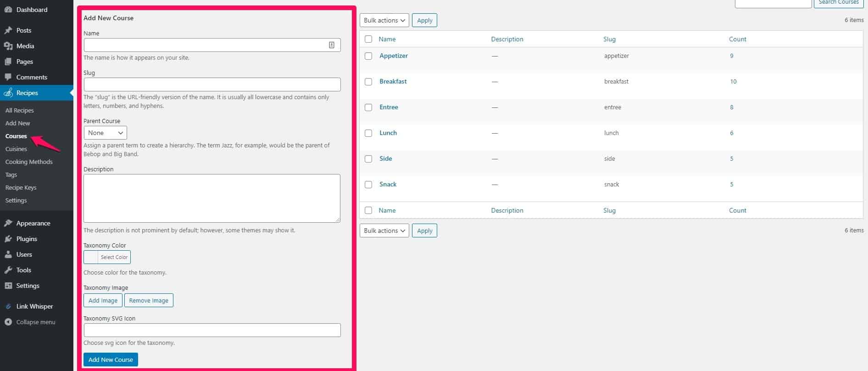Tick the select-all checkbox in table footer
The height and width of the screenshot is (371, 868).
point(368,210)
